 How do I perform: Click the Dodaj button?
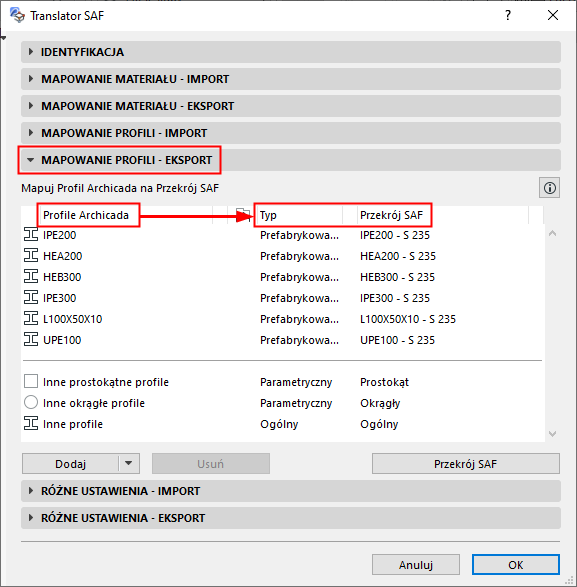click(x=70, y=463)
